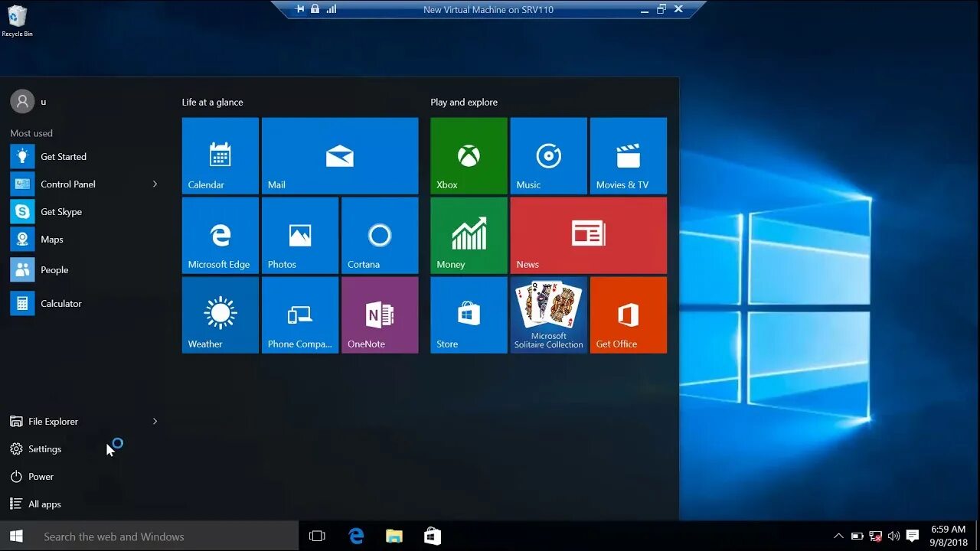Viewport: 980px width, 551px height.
Task: Click the "Life at a glance" group heading
Action: (x=212, y=102)
